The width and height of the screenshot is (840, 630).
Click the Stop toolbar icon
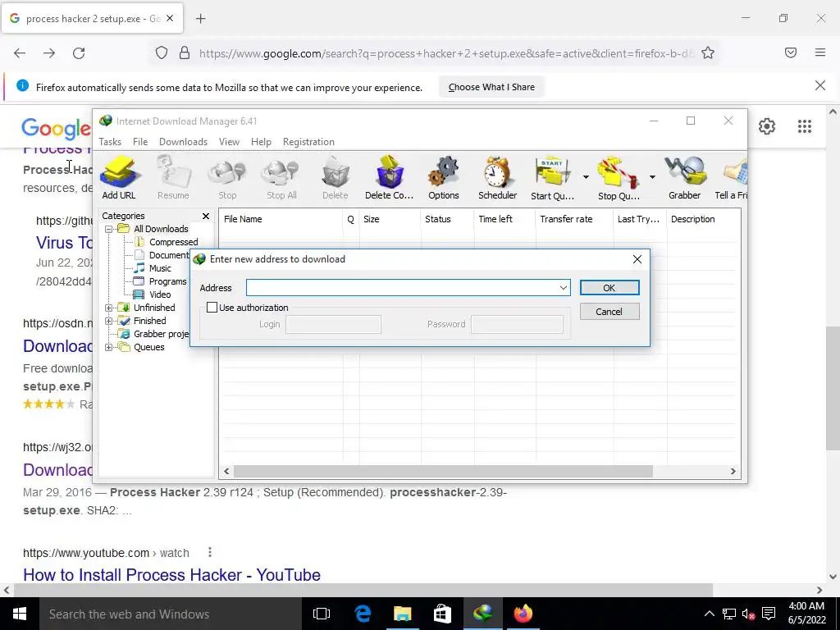(227, 178)
